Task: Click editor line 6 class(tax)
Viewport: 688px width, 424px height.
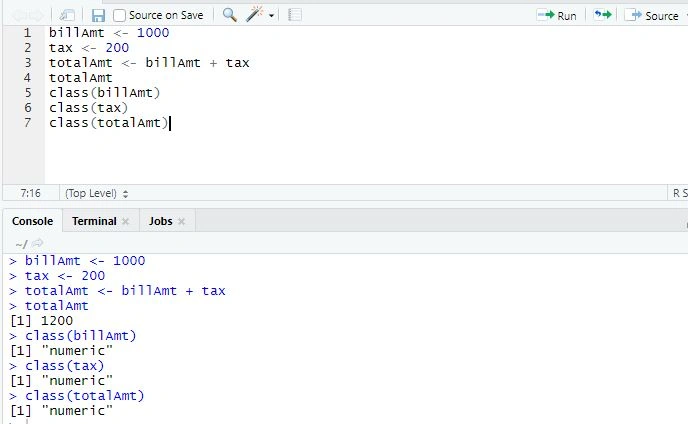Action: click(x=88, y=108)
